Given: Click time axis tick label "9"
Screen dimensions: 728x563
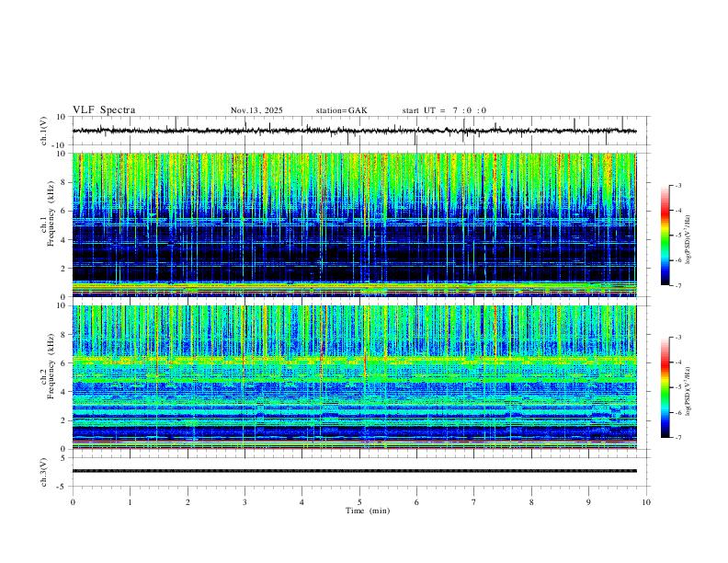Looking at the screenshot, I should pyautogui.click(x=588, y=502).
